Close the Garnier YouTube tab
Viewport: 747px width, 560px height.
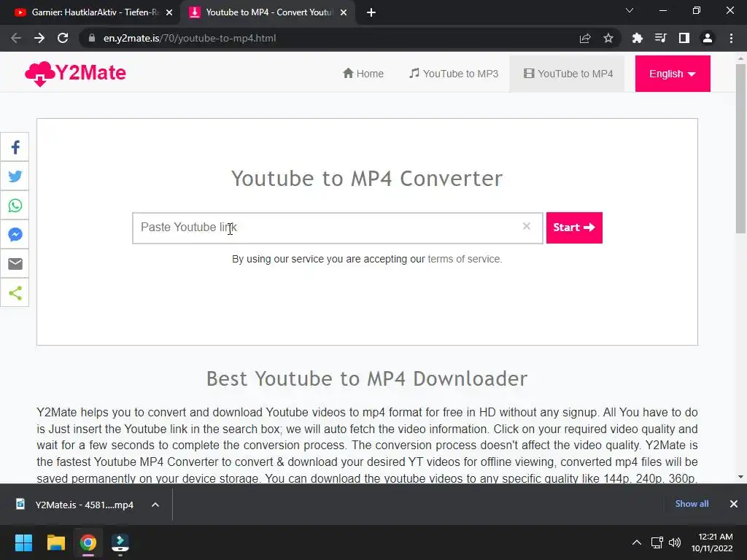[169, 12]
